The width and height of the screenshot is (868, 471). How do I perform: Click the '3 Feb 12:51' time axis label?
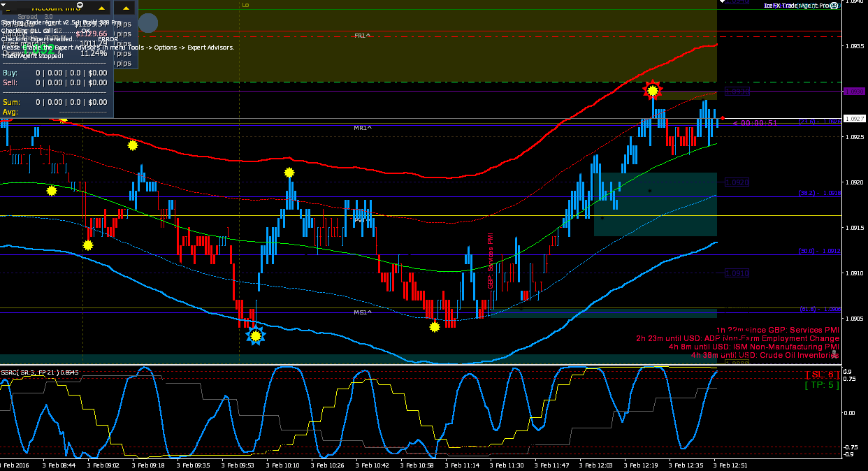coord(731,465)
